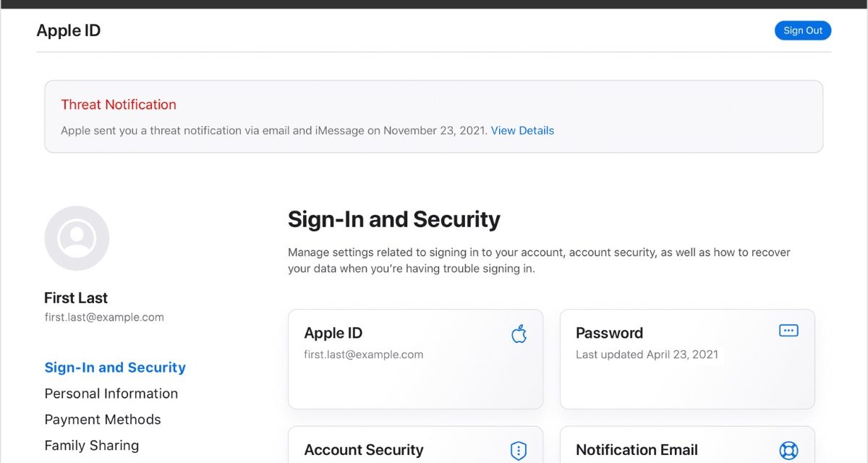Click the lifebuoy icon beside Notification Email

pyautogui.click(x=788, y=451)
